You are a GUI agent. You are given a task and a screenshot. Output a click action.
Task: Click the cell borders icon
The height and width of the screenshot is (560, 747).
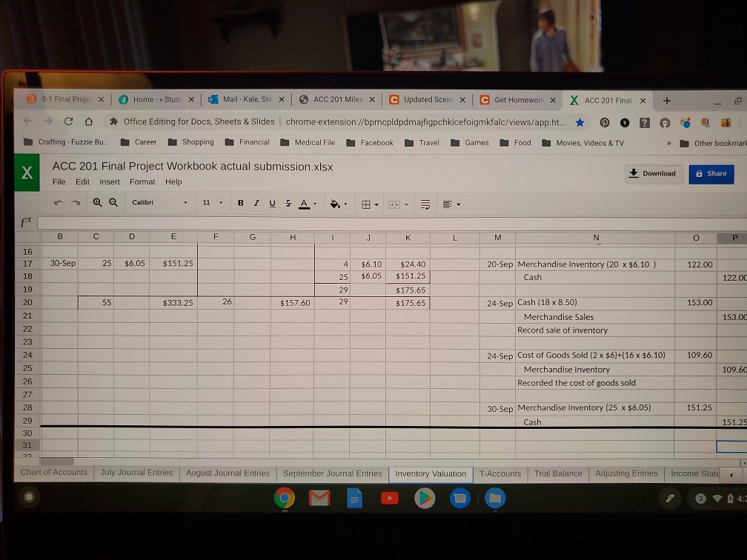point(366,204)
